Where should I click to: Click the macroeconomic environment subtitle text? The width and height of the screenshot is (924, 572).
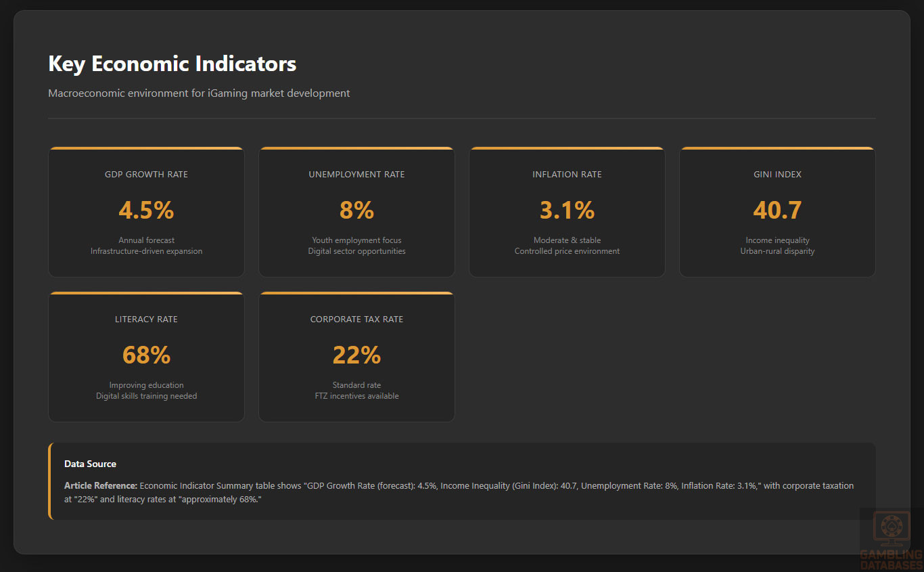[x=199, y=93]
